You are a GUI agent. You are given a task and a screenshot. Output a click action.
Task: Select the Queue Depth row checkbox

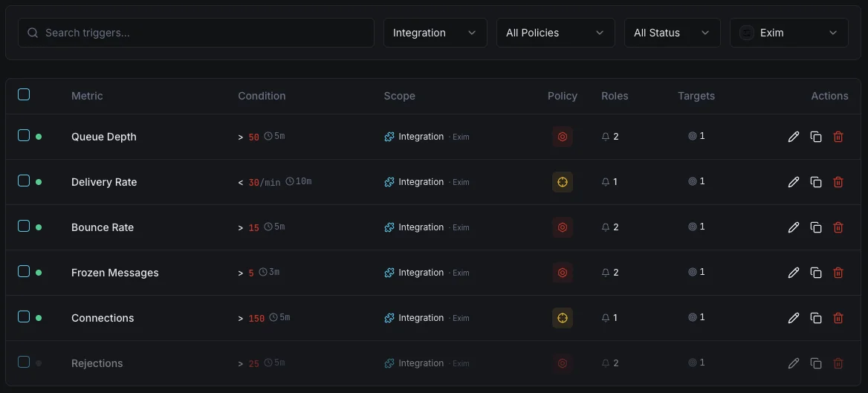(24, 136)
